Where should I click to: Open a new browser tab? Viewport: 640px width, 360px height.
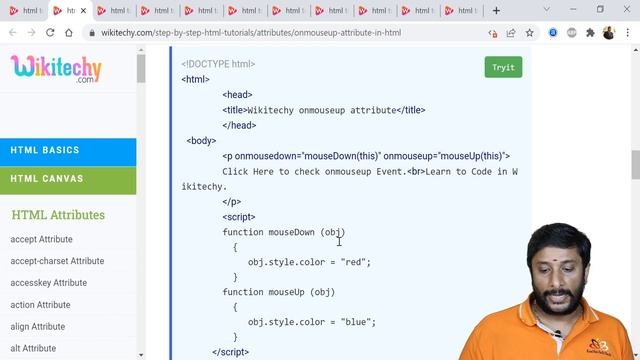click(x=496, y=11)
